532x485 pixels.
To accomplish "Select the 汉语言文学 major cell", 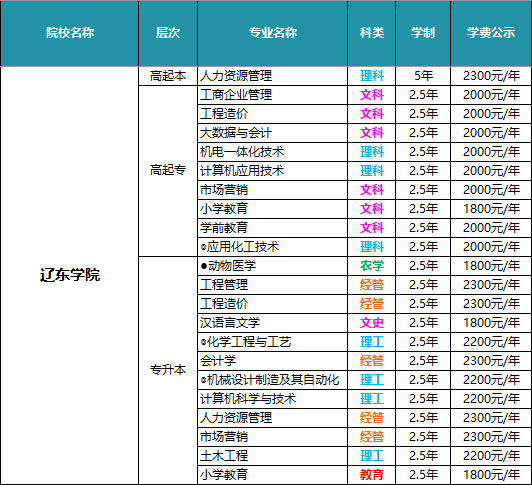I will [272, 323].
